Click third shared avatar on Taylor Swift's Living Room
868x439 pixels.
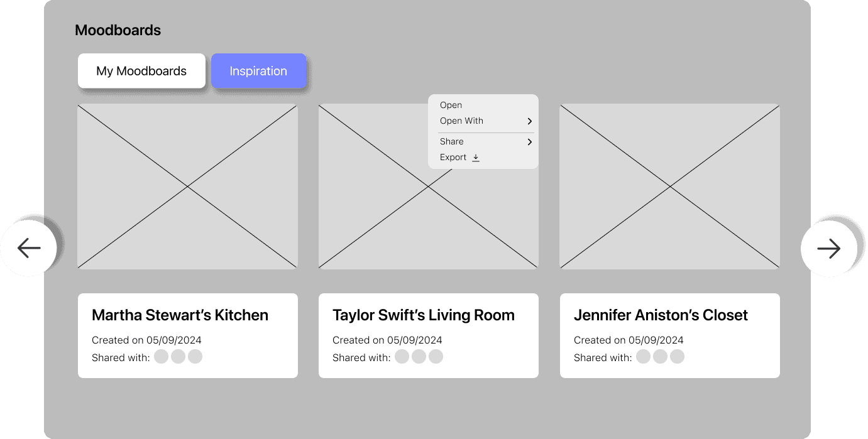point(436,357)
